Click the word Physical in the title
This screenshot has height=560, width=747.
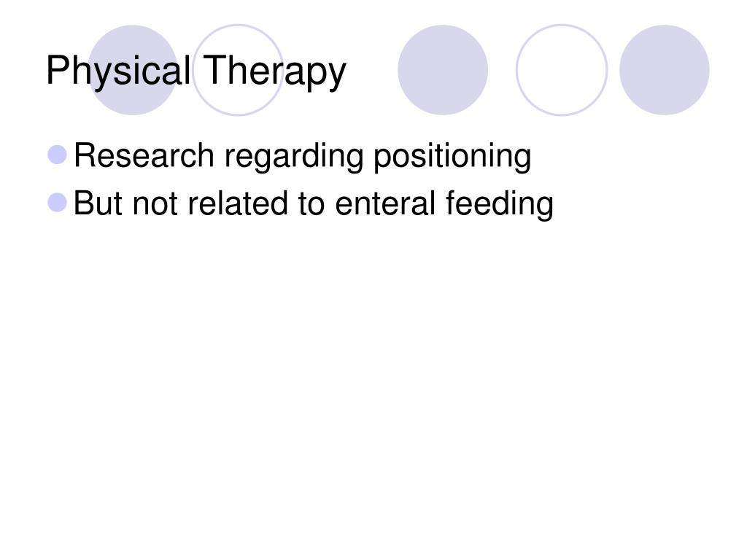click(118, 71)
